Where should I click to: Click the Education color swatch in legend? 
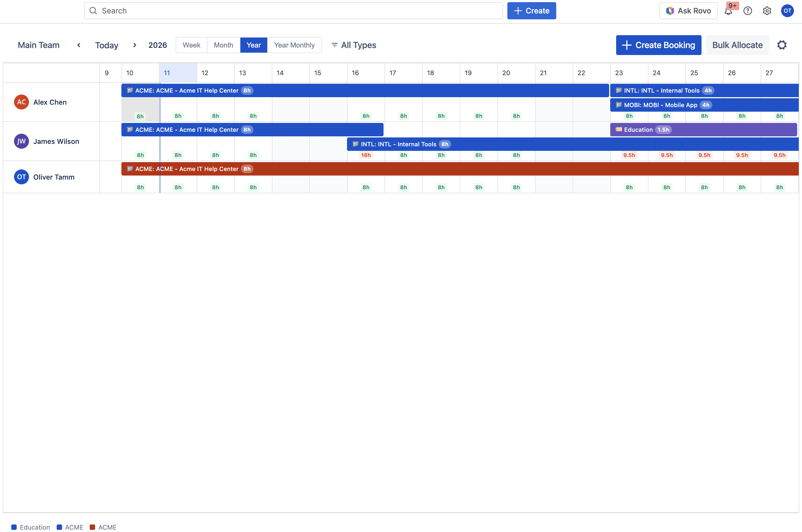(14, 527)
